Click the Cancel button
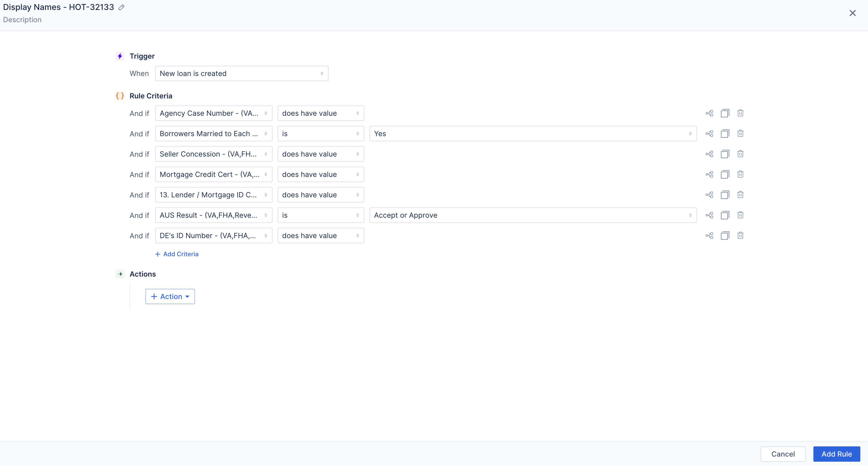868x466 pixels. click(x=783, y=454)
